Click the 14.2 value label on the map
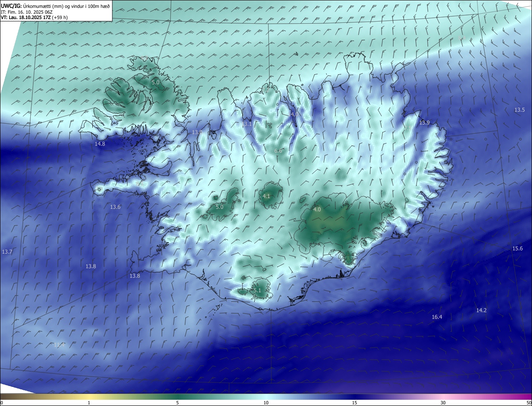 [481, 310]
